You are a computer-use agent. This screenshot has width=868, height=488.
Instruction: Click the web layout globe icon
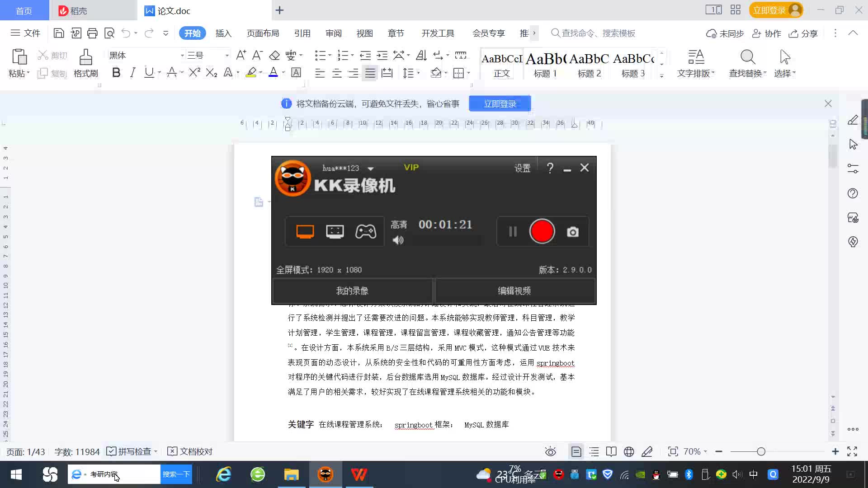(x=629, y=451)
